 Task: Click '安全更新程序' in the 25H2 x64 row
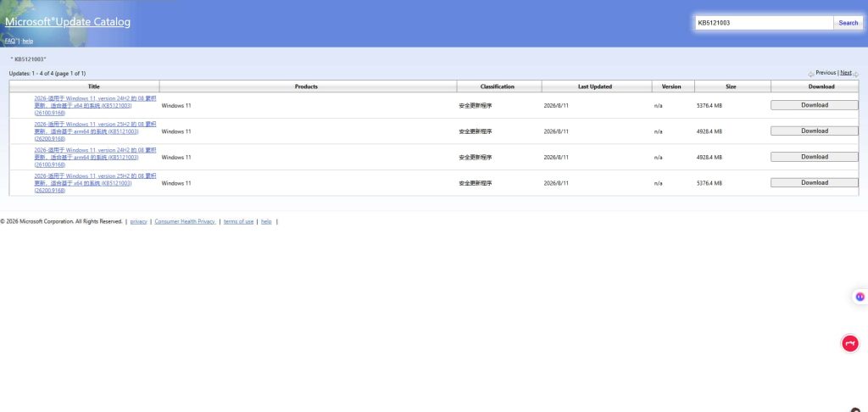pyautogui.click(x=475, y=183)
